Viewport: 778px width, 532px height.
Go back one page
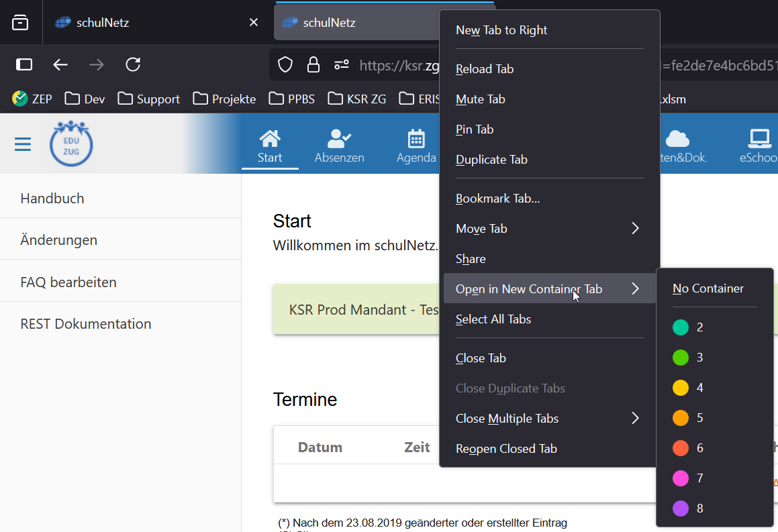(x=60, y=64)
